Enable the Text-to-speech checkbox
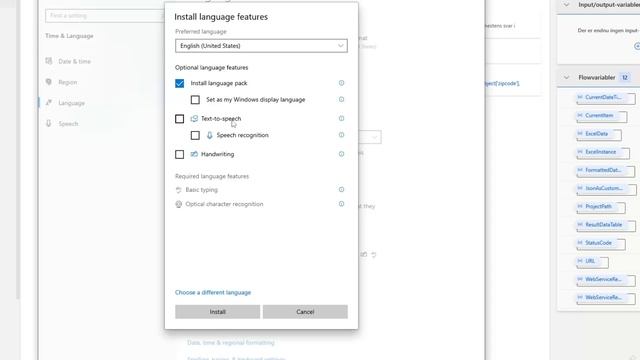Screen dimensions: 640x360 [x=180, y=119]
